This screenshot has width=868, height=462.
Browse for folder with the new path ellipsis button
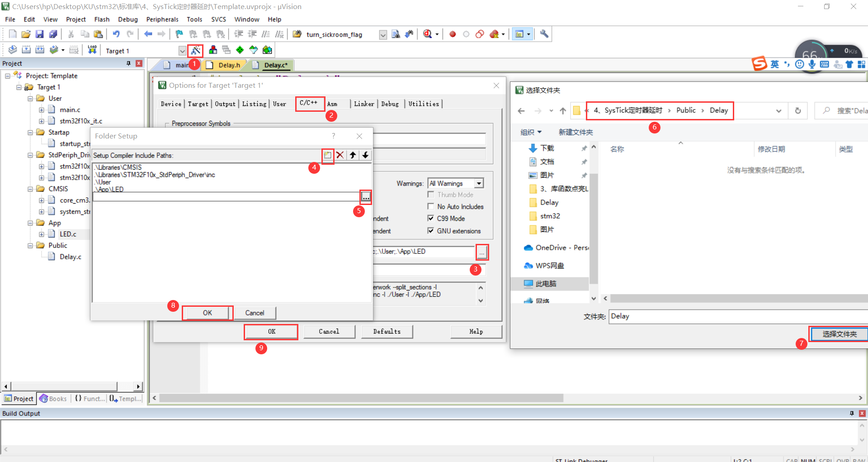(x=366, y=197)
